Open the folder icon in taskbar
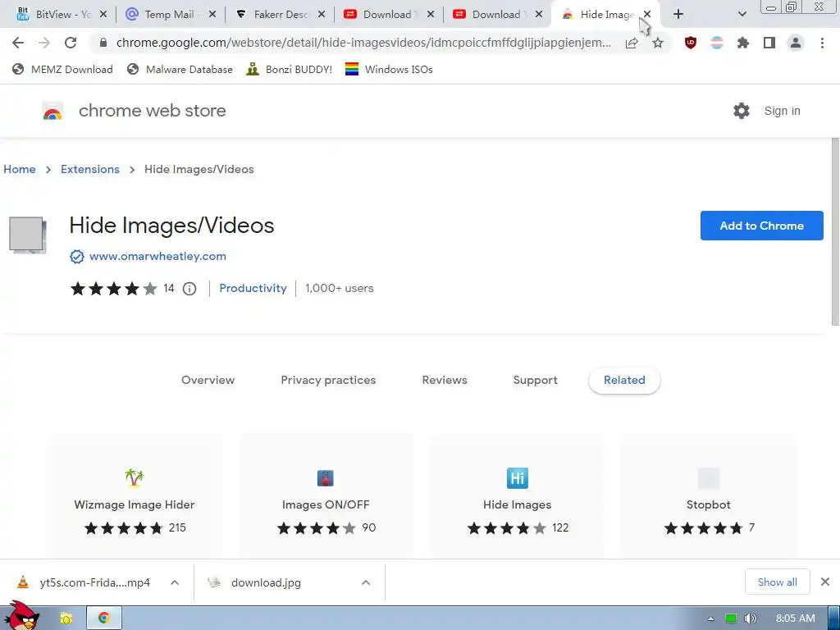 (66, 619)
